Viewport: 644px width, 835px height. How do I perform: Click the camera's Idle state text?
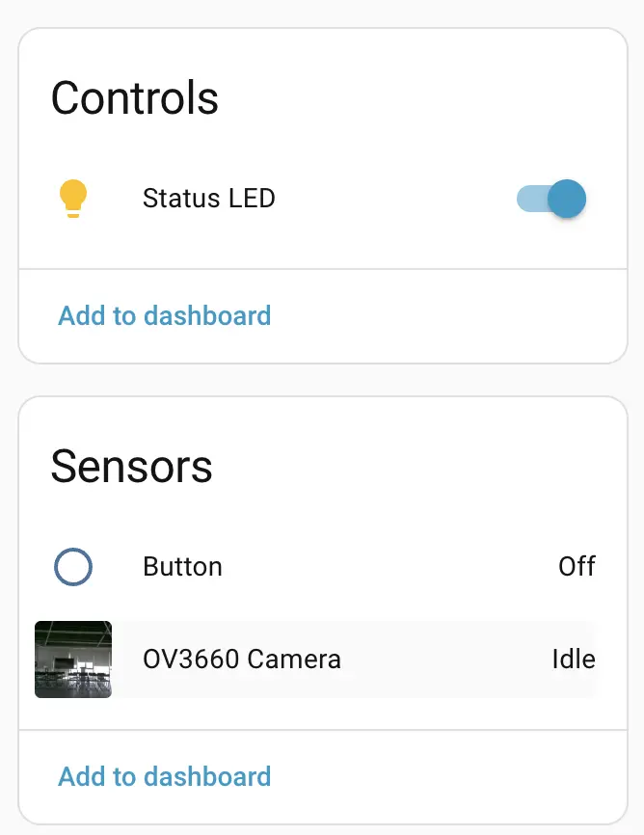click(x=573, y=660)
